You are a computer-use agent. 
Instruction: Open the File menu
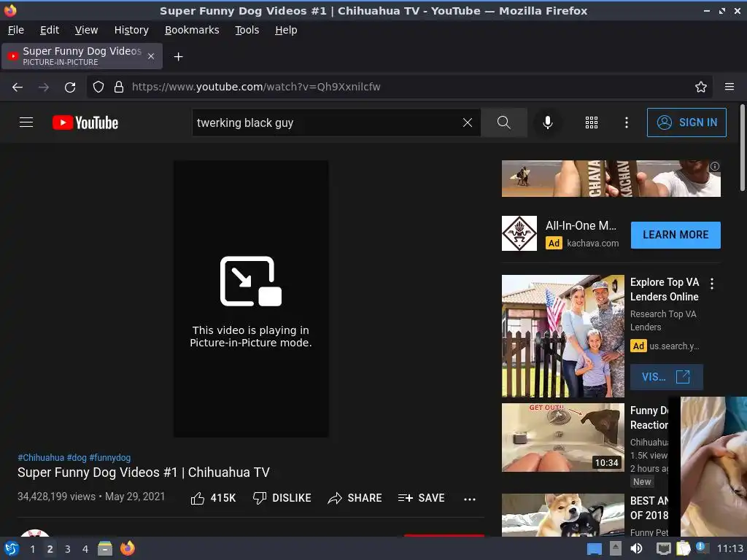pos(16,30)
